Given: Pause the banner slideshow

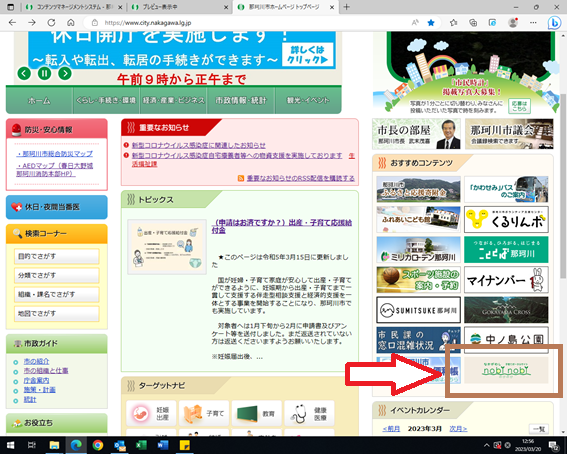Looking at the screenshot, I should coord(44,74).
